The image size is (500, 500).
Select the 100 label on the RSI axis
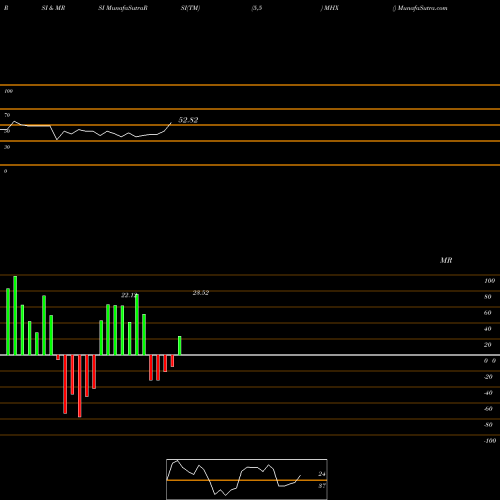click(x=8, y=91)
